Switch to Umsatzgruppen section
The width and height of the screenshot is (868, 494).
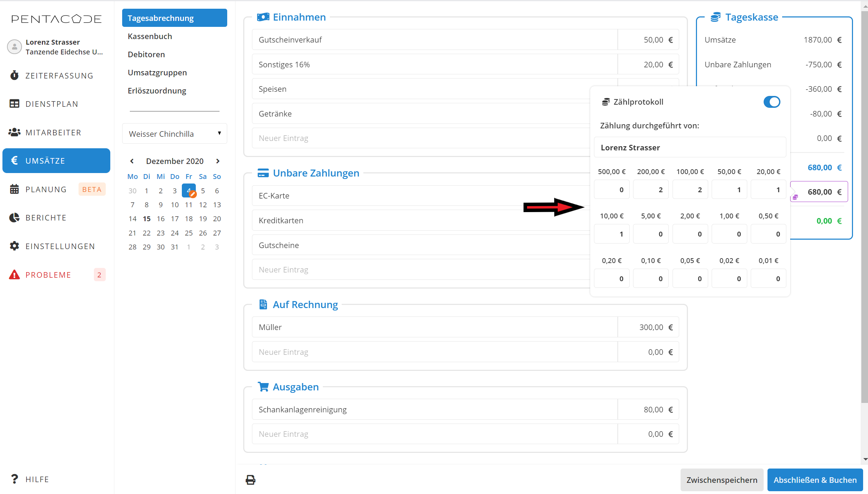pos(157,73)
